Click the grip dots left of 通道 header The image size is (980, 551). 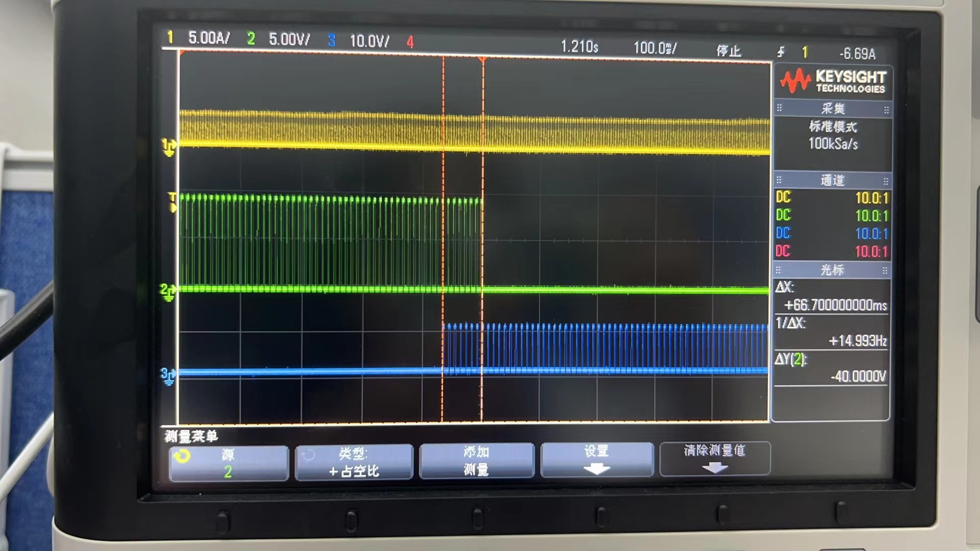779,180
